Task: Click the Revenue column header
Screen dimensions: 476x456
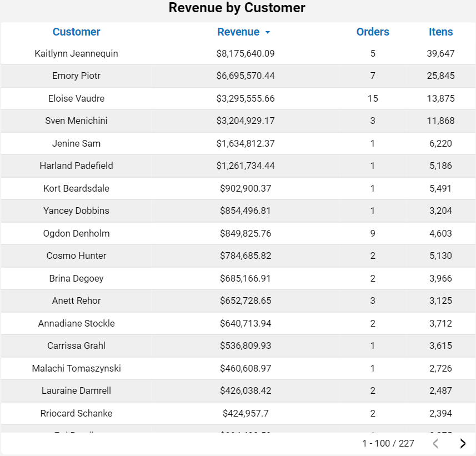Action: [239, 32]
